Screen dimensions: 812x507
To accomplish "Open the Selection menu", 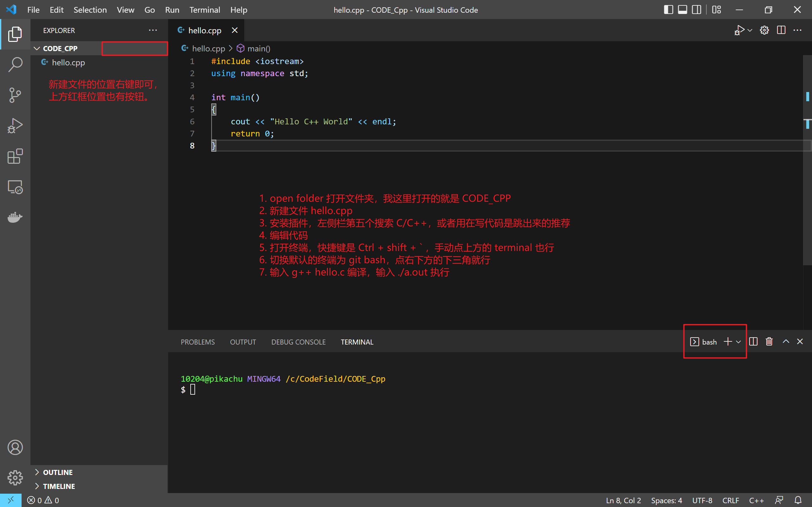I will tap(90, 10).
